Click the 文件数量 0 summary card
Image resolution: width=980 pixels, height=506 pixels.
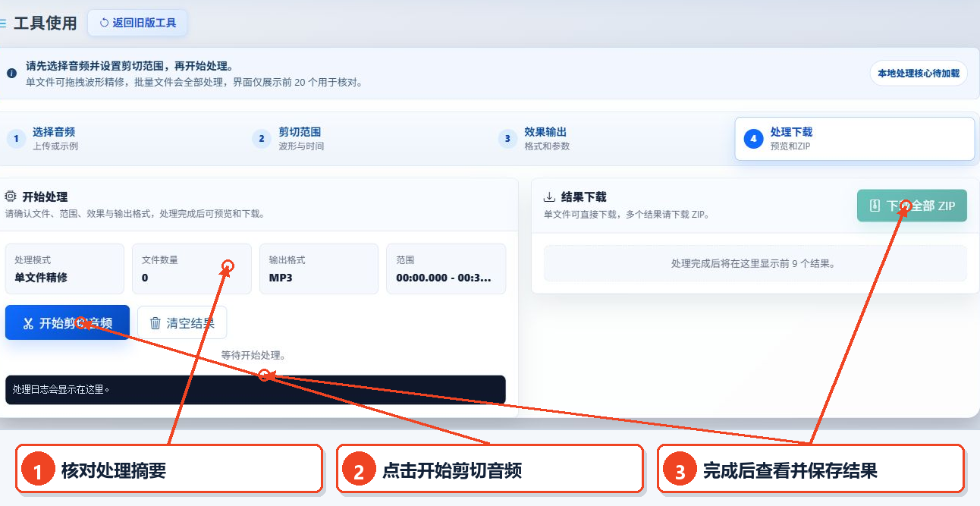[x=192, y=269]
